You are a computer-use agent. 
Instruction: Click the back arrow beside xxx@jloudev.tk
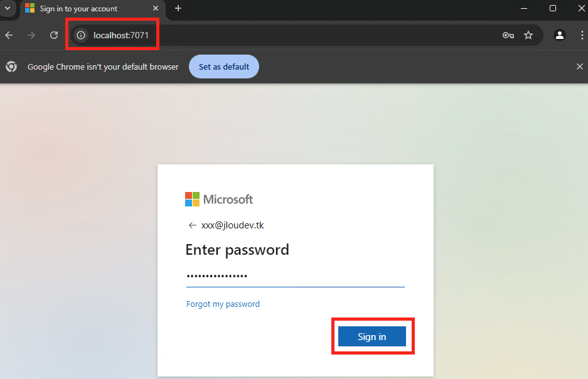(x=193, y=225)
